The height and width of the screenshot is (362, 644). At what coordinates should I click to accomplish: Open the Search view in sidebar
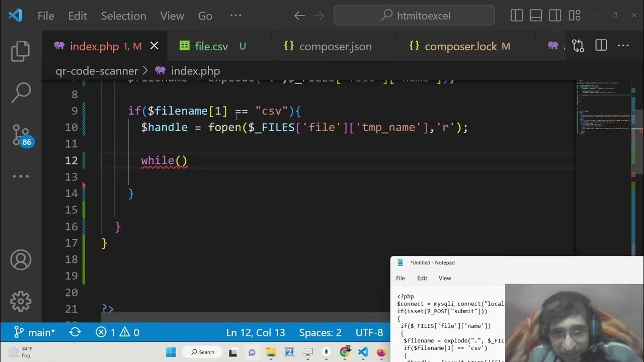[x=21, y=92]
